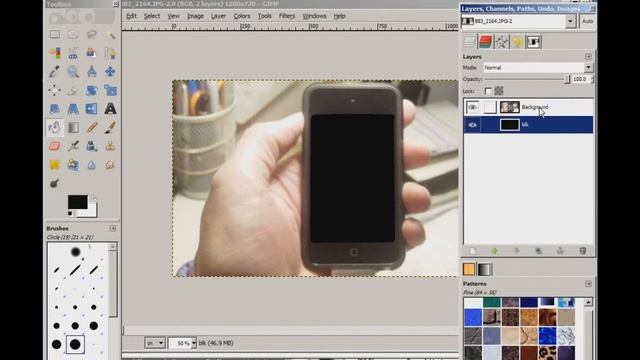Select the Paths tool
The image size is (640, 360).
click(110, 53)
